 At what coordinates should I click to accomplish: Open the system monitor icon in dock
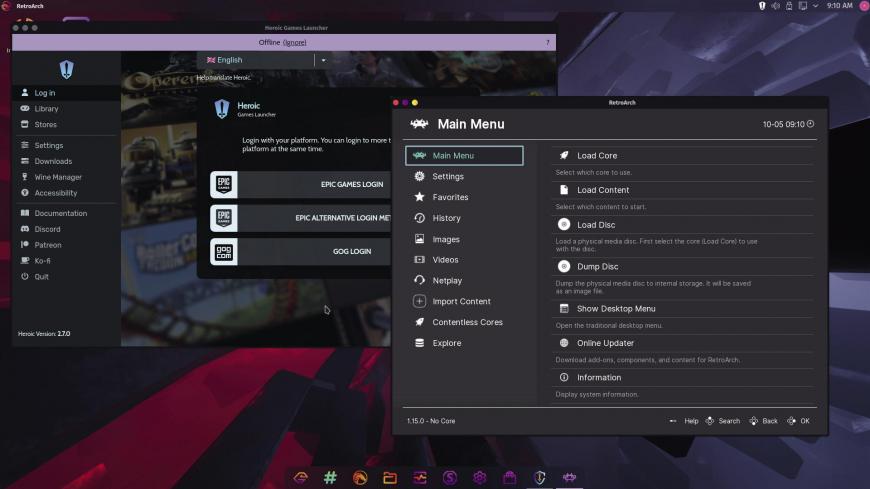click(420, 477)
